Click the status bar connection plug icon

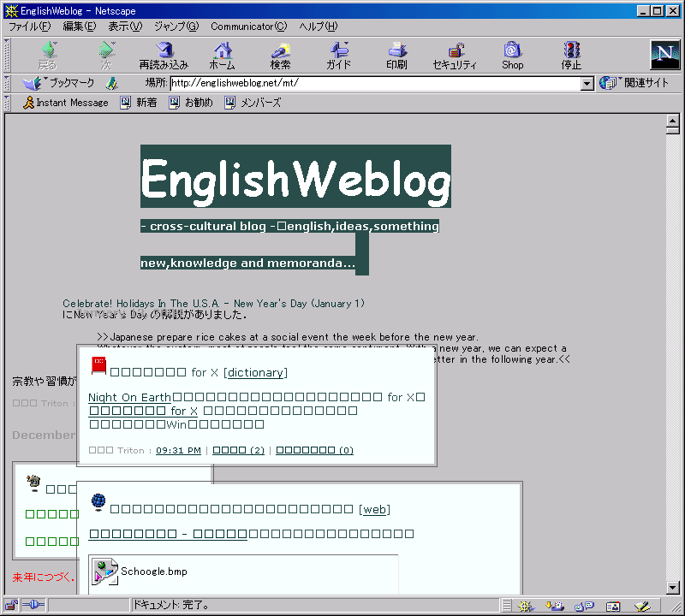coord(33,605)
